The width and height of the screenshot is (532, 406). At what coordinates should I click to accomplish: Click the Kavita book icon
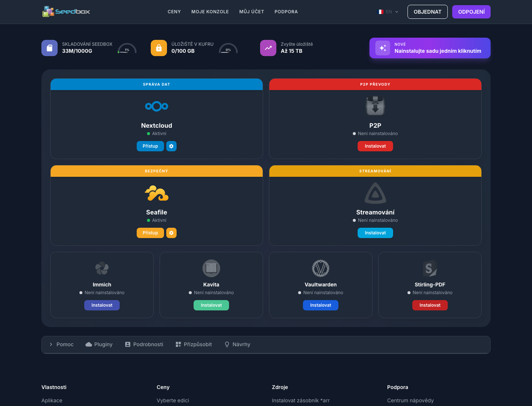click(211, 268)
